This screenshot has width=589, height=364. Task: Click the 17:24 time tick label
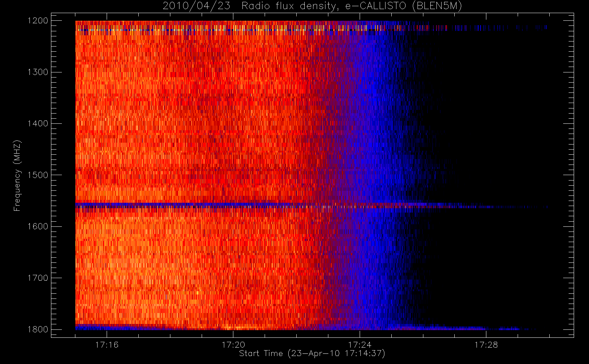click(360, 345)
